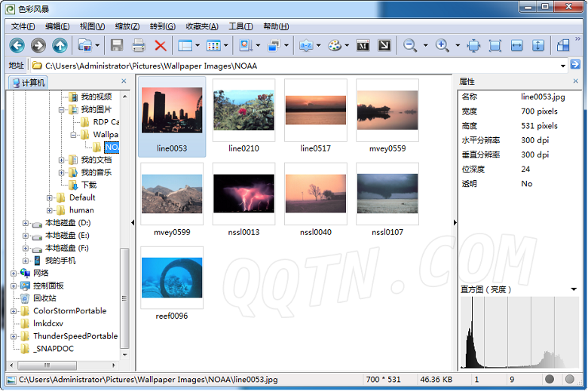Click the fit-to-width toolbar icon

tap(516, 45)
